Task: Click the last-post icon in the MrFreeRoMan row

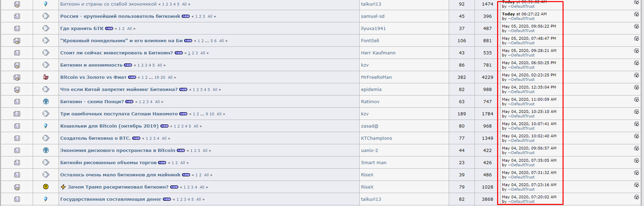Action: (636, 77)
